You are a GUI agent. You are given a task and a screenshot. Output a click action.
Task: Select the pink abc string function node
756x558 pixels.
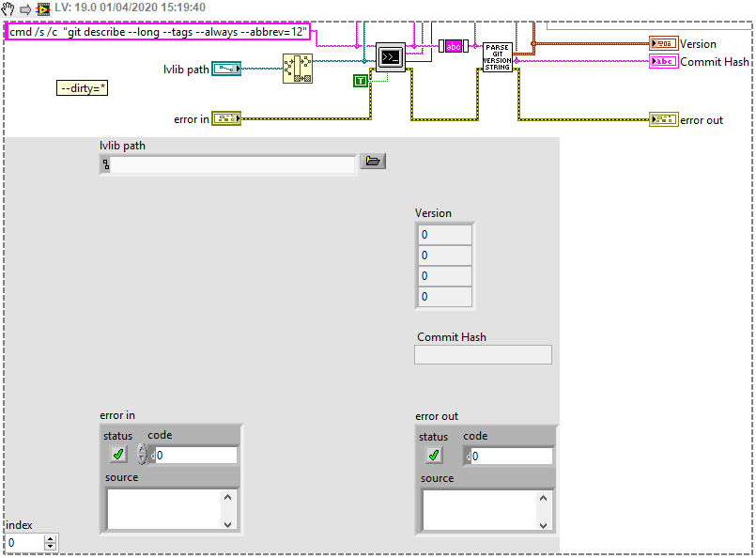(x=454, y=46)
